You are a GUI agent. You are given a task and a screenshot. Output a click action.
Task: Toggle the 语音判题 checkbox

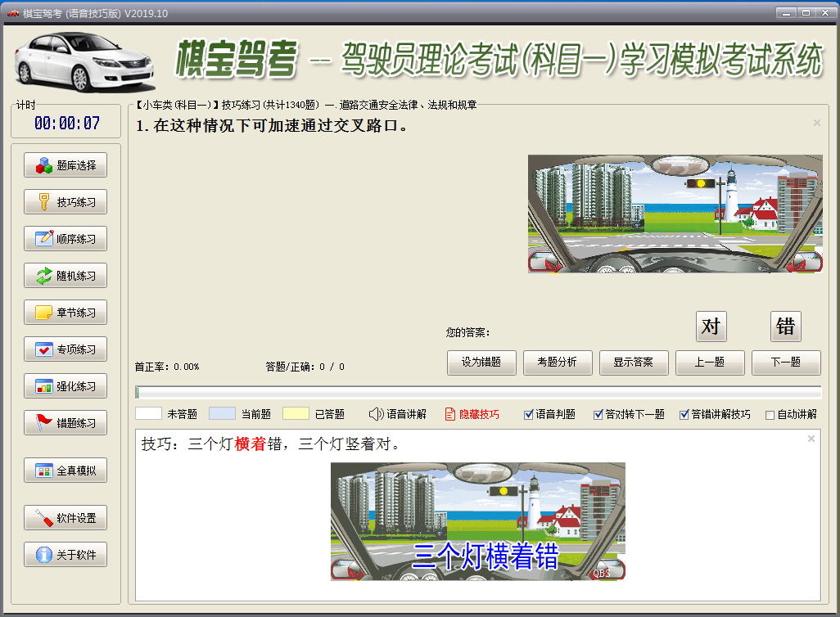point(529,415)
